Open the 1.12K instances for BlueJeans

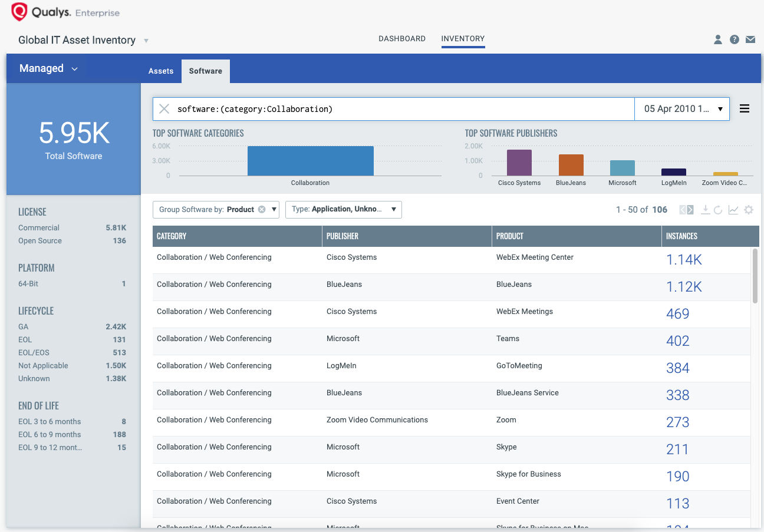pos(684,287)
